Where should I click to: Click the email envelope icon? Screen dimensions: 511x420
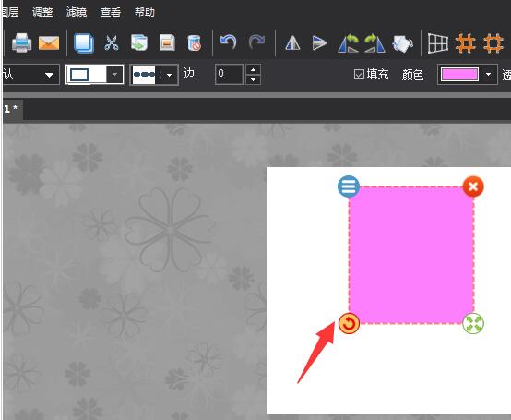coord(49,42)
